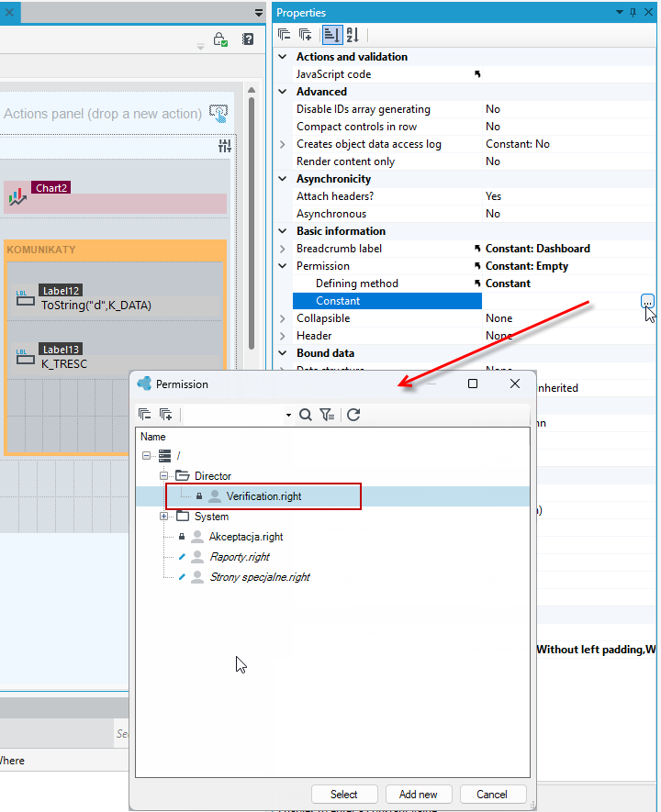Expand the Header property
Viewport: 661px width, 812px height.
283,336
